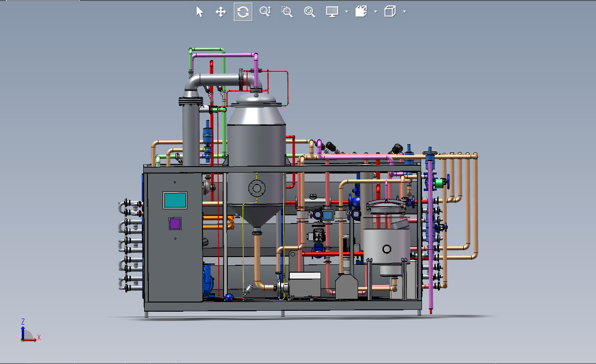
Task: Activate the Select arrow tool
Action: point(199,12)
